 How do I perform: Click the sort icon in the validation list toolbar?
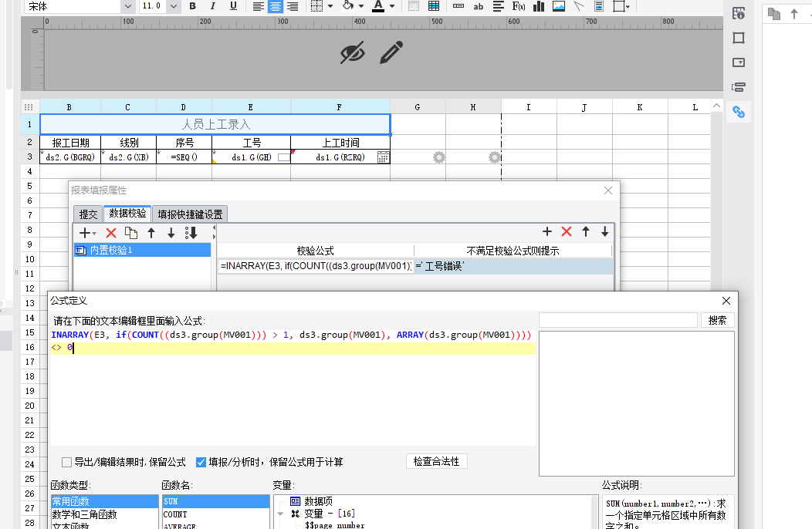tap(191, 232)
